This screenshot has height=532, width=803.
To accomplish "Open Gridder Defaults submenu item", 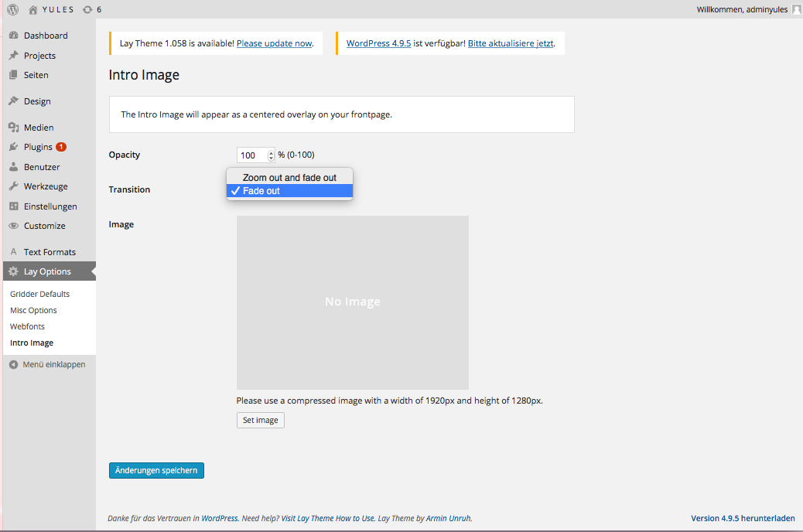I will pyautogui.click(x=39, y=294).
